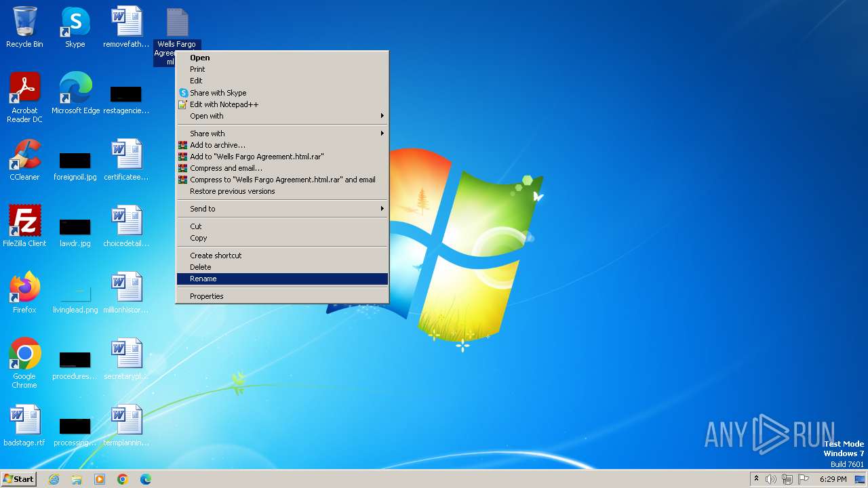Open the volume speaker tray icon
The width and height of the screenshot is (868, 488).
[771, 479]
